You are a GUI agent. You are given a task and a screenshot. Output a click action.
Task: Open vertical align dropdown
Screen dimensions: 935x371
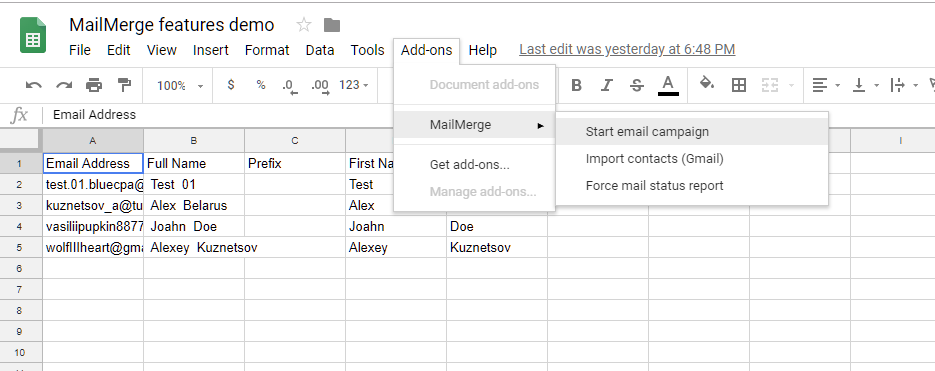click(866, 85)
